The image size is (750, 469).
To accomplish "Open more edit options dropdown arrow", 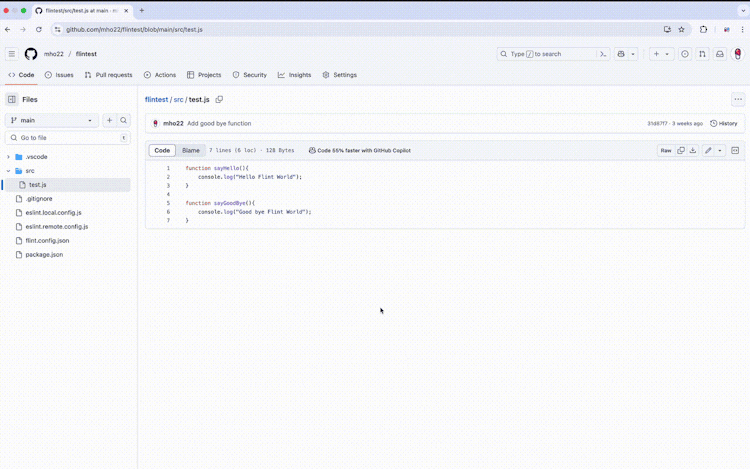I will click(x=720, y=151).
